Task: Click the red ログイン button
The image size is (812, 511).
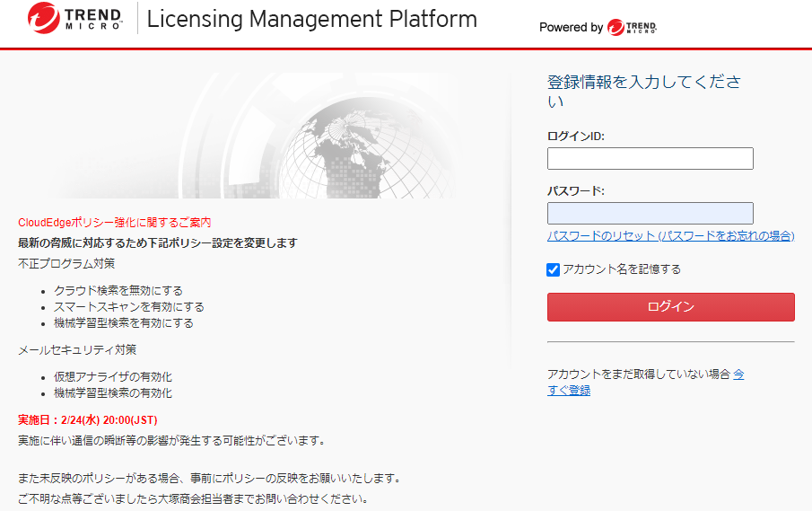Action: [670, 307]
